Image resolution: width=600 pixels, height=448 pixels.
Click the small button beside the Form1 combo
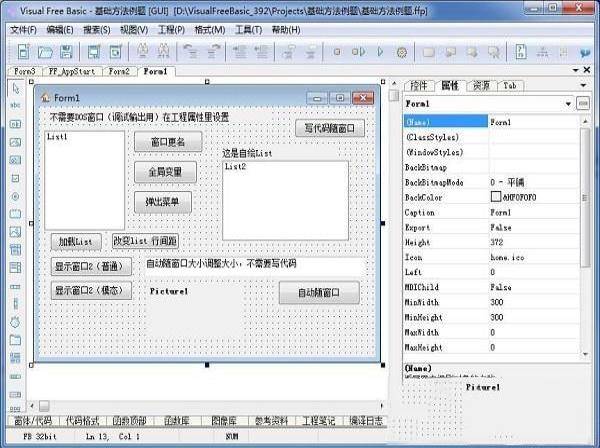(583, 103)
